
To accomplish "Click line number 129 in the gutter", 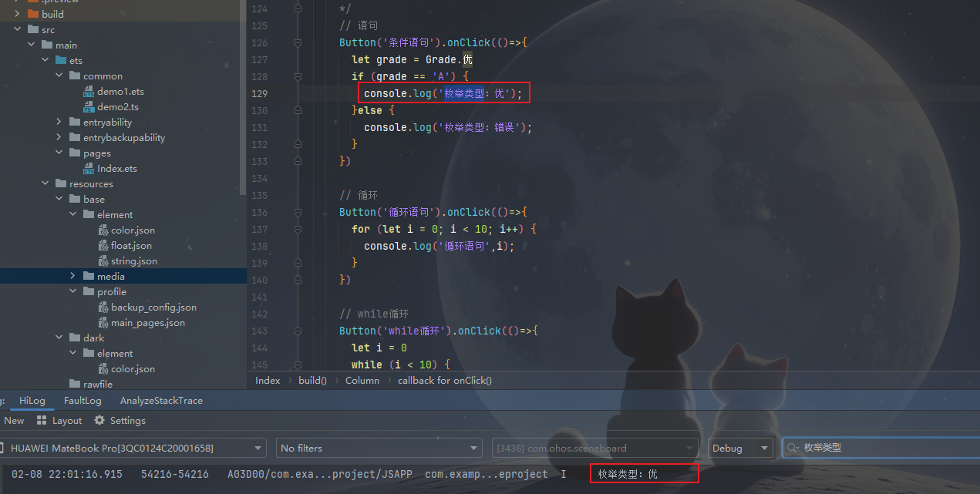I will (260, 94).
